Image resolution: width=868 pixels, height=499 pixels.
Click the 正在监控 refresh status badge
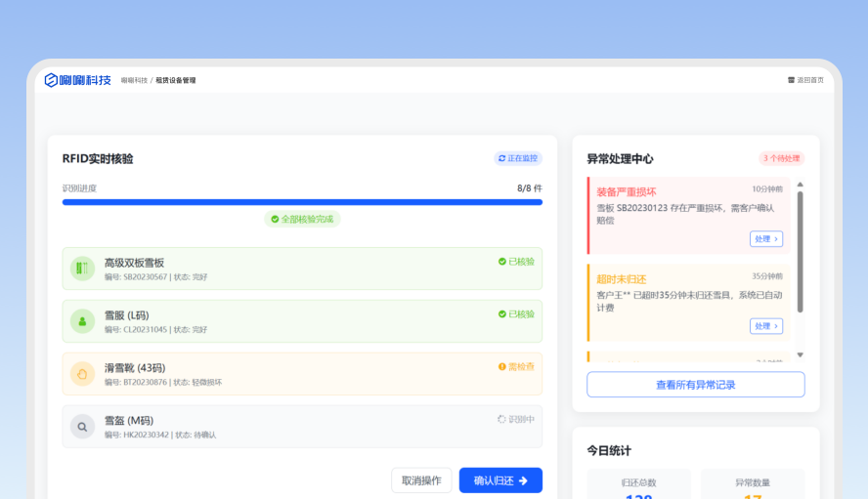coord(518,158)
